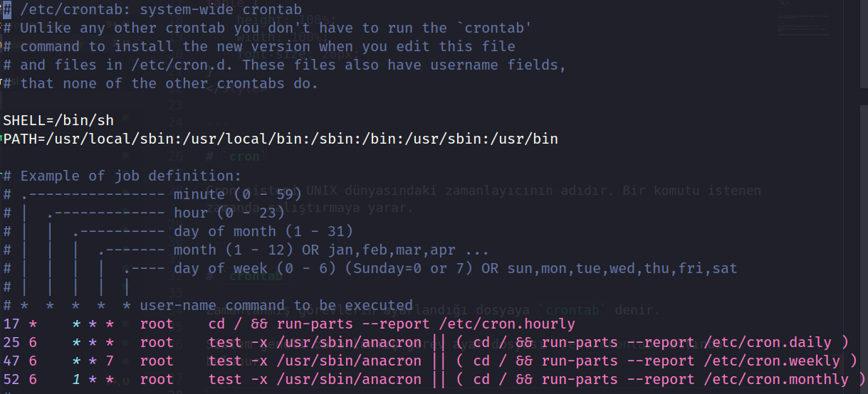Screen dimensions: 868x394
Task: Click day-of-month value 1 in monthly job
Action: (x=75, y=379)
